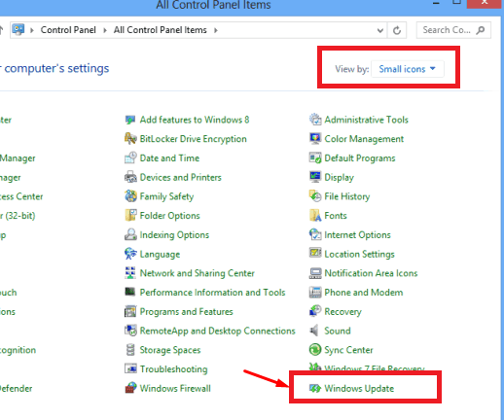Expand the address bar history dropdown arrow
Viewport: 504px width, 420px height.
tap(380, 30)
